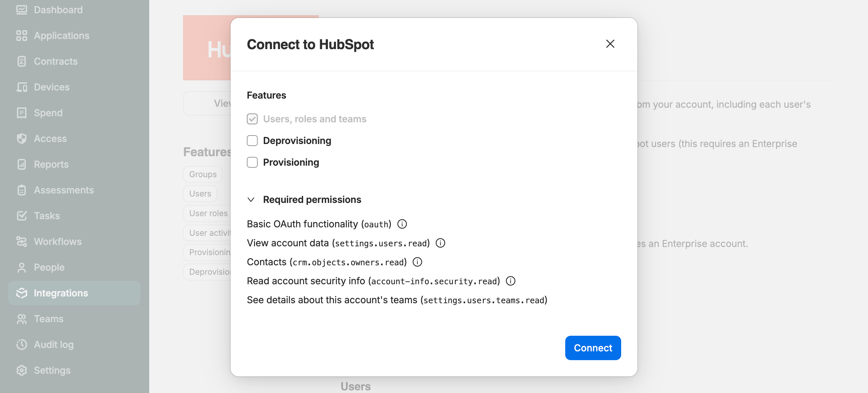Show info for Contacts permission

pyautogui.click(x=417, y=262)
